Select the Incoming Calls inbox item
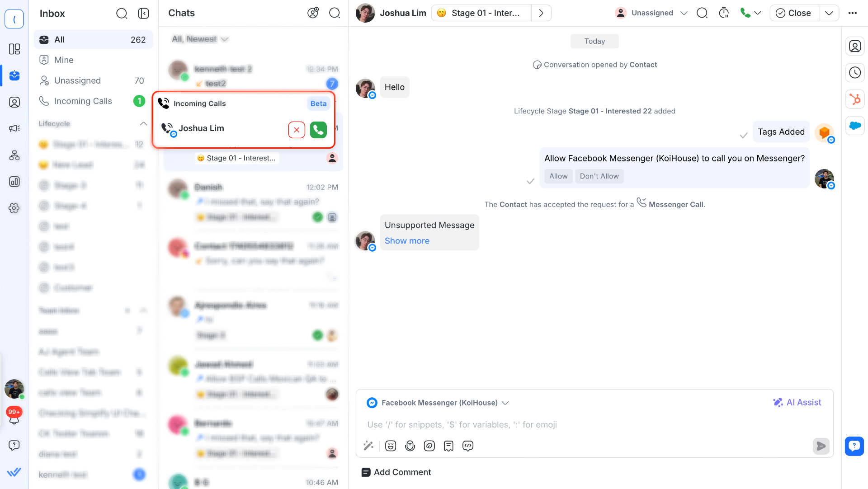 [x=83, y=101]
